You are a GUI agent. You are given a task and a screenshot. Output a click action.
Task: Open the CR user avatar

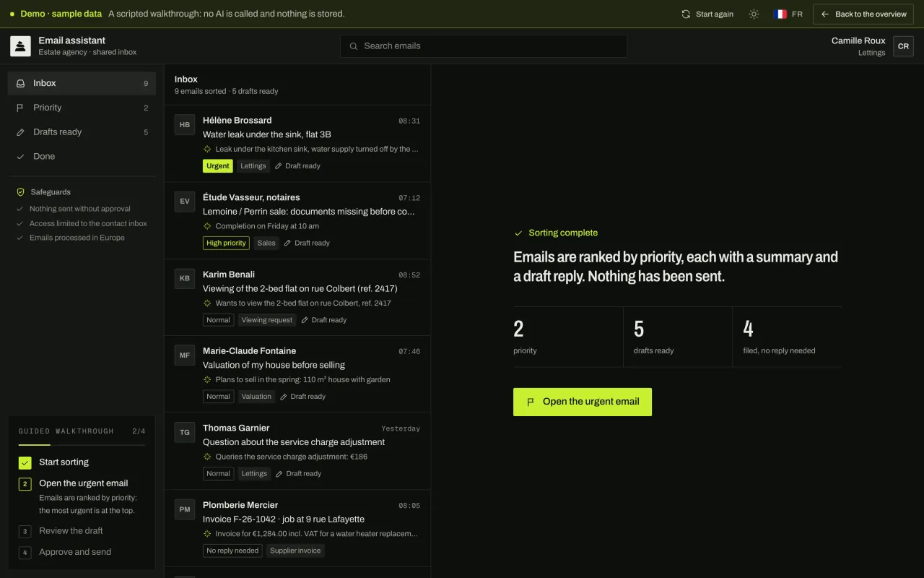coord(903,46)
